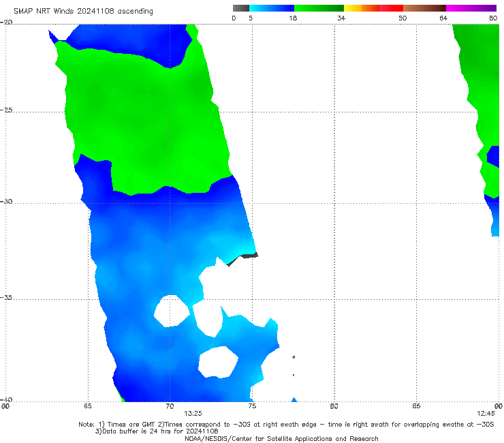The width and height of the screenshot is (504, 443).
Task: Click the yellow-orange segment of the color bar
Action: pyautogui.click(x=361, y=8)
